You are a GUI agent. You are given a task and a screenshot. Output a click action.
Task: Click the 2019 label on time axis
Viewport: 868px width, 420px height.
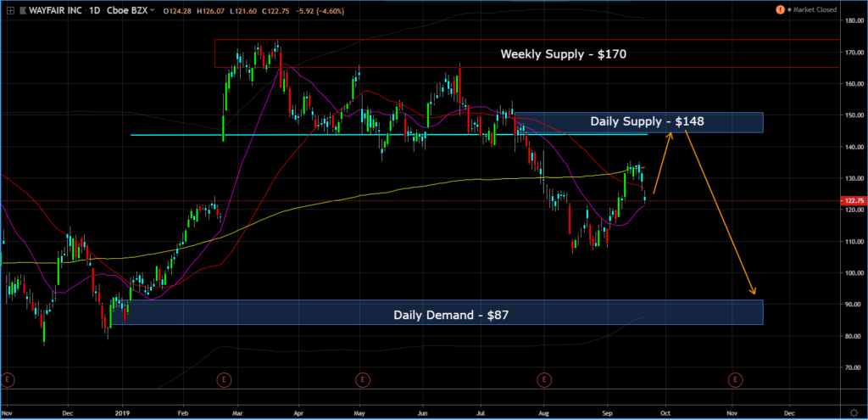pyautogui.click(x=123, y=413)
